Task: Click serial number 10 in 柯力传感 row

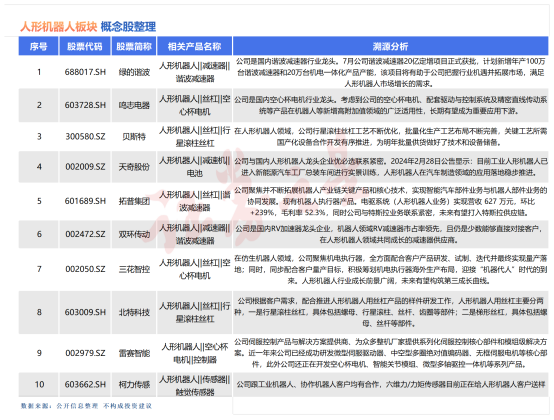Action: click(39, 384)
